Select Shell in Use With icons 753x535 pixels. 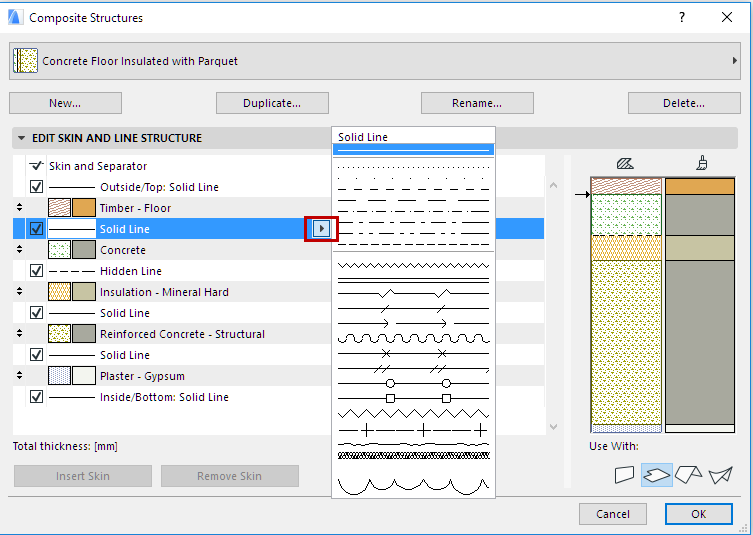pyautogui.click(x=721, y=475)
